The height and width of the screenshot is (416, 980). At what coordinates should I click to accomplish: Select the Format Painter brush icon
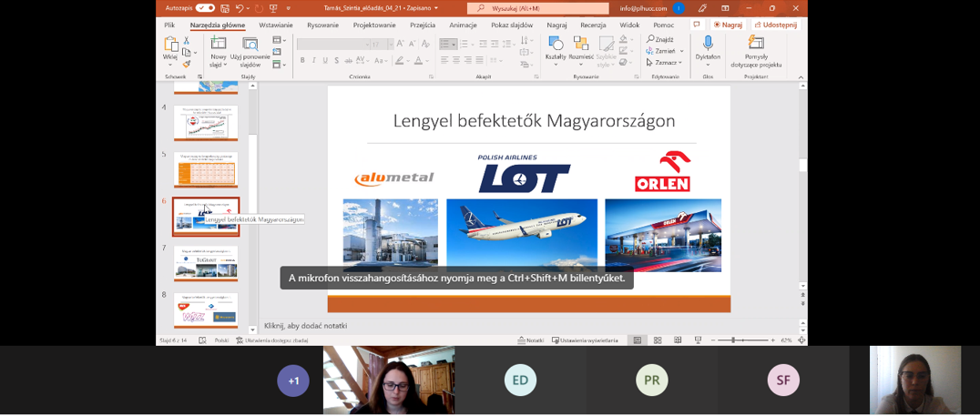click(186, 64)
